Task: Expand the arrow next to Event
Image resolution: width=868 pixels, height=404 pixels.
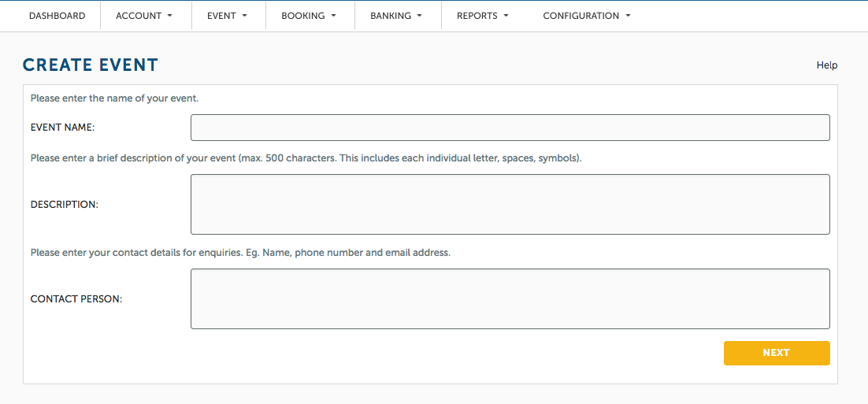Action: [x=244, y=16]
